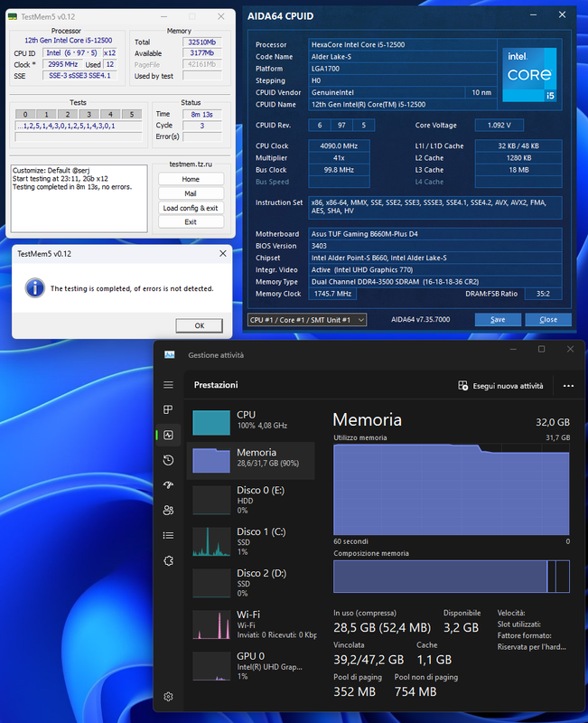Click the CPU Clock 4090.0 MHz value
Viewport: 588px width, 723px height.
339,146
